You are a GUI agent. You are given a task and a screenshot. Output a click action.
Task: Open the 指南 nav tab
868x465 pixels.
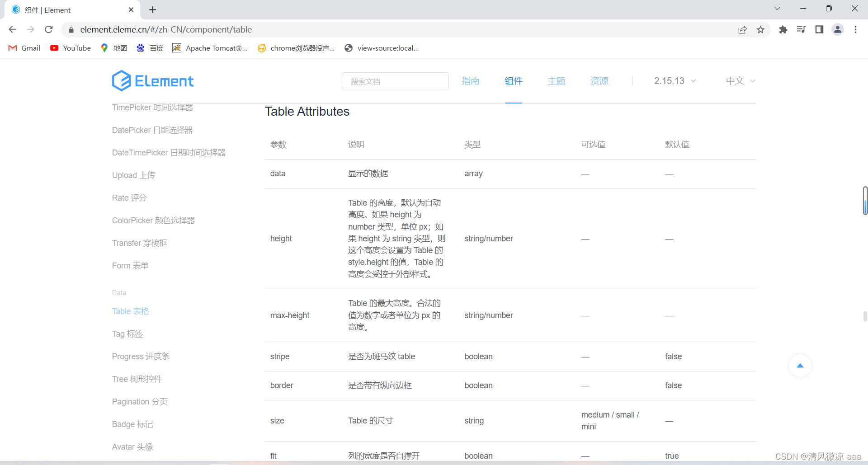[x=470, y=81]
